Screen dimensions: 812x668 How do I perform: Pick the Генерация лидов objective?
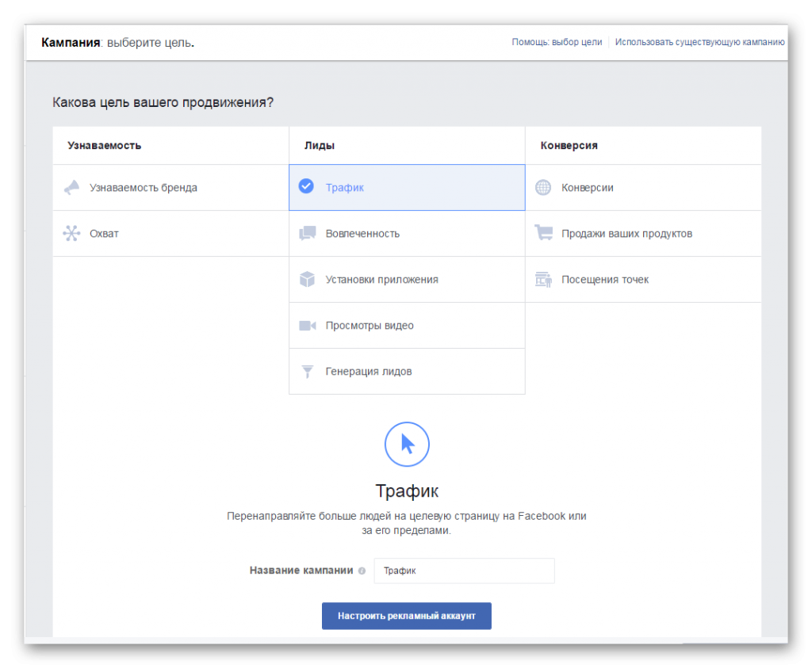368,372
